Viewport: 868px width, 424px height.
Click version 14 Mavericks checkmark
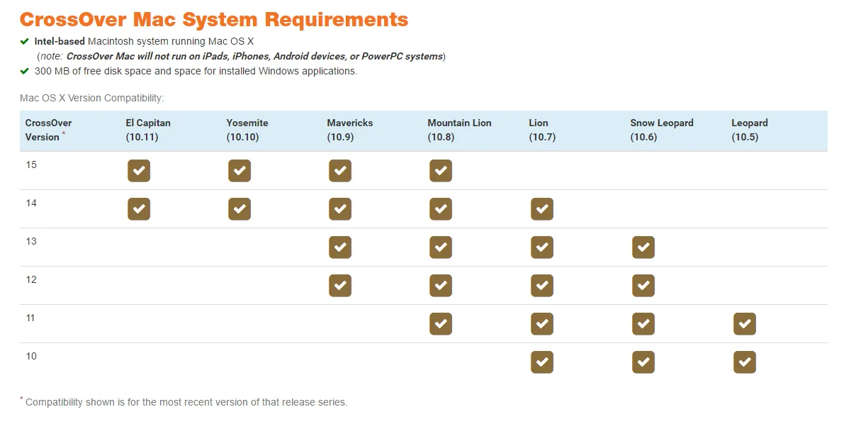(340, 209)
